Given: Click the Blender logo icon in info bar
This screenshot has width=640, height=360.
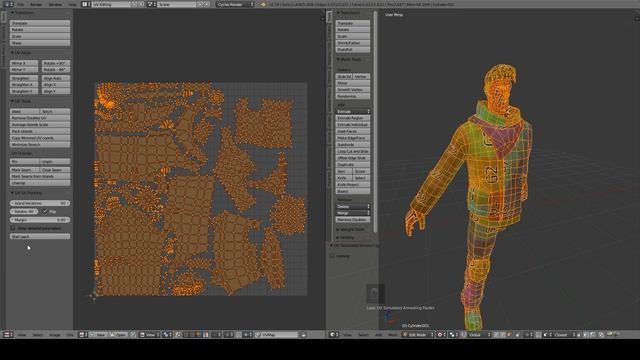Looking at the screenshot, I should [263, 4].
